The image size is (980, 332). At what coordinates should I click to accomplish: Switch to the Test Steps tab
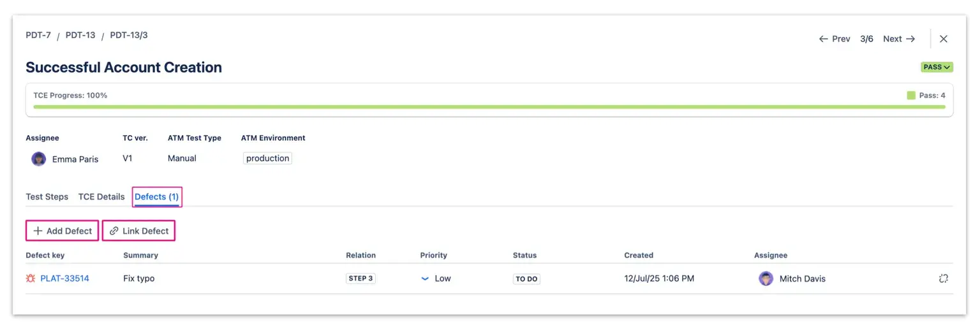[47, 197]
